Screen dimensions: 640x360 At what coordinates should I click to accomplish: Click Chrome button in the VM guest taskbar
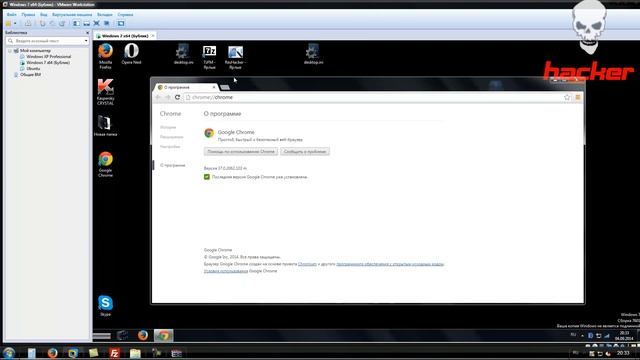pyautogui.click(x=163, y=335)
